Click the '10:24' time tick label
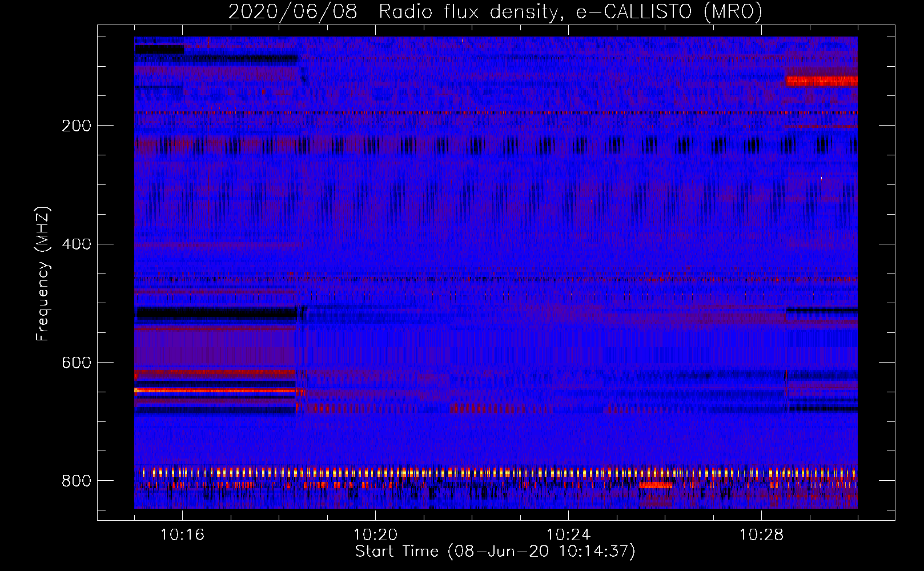The image size is (924, 571). click(568, 535)
